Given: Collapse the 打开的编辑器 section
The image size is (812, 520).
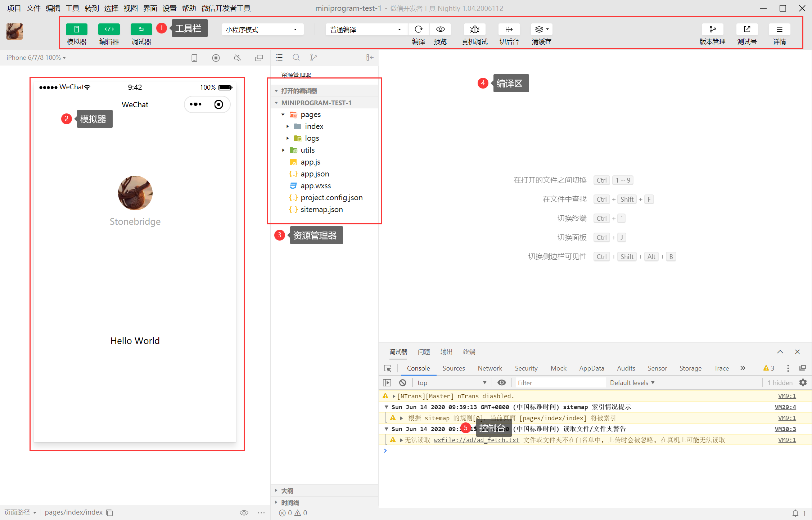Looking at the screenshot, I should (325, 91).
